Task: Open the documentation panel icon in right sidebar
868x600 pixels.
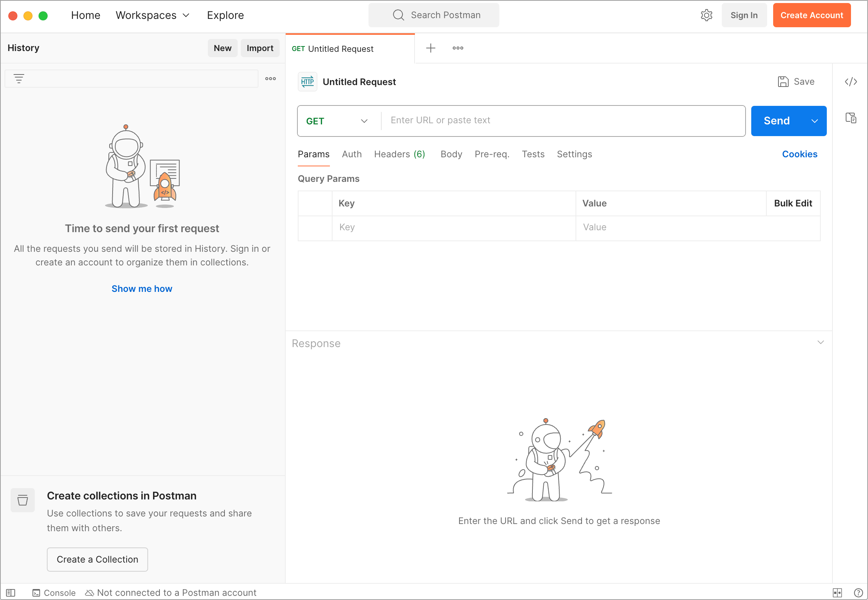Action: tap(851, 118)
